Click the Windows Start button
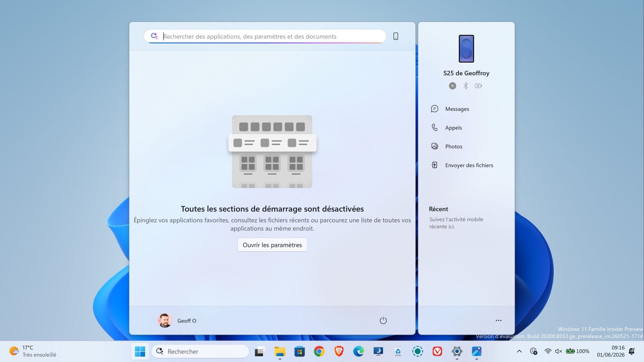644x362 pixels. (x=140, y=351)
